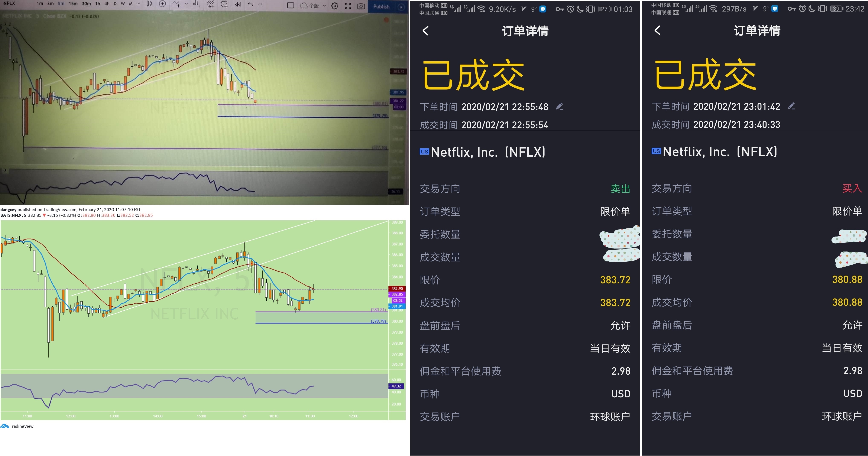Viewport: 868px width, 456px height.
Task: Open the cloud-saved layout named 个股
Action: pyautogui.click(x=309, y=6)
